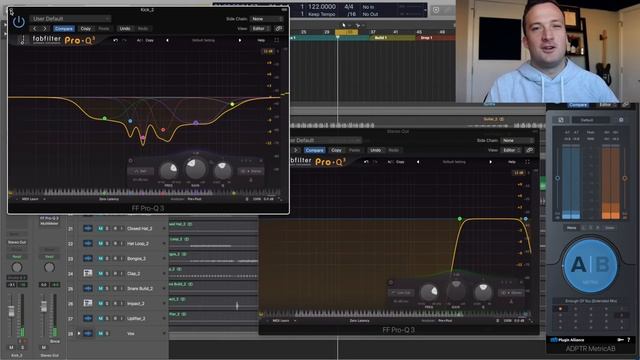Mute the Clap_2 track
This screenshot has width=640, height=360.
[101, 273]
